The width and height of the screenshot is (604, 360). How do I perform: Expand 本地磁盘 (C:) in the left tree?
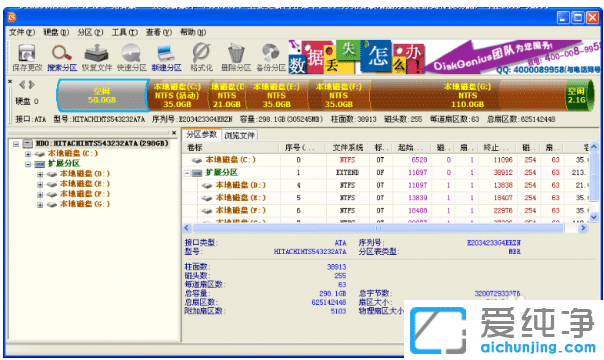(x=28, y=154)
